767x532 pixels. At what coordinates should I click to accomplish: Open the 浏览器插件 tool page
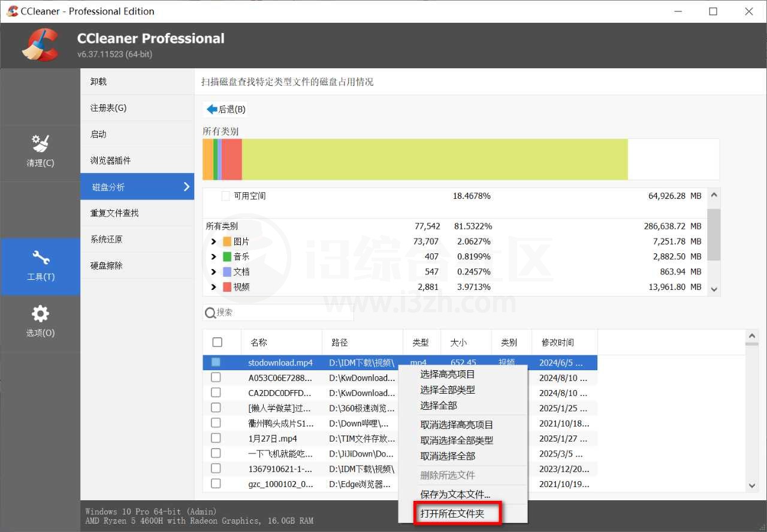pyautogui.click(x=137, y=161)
